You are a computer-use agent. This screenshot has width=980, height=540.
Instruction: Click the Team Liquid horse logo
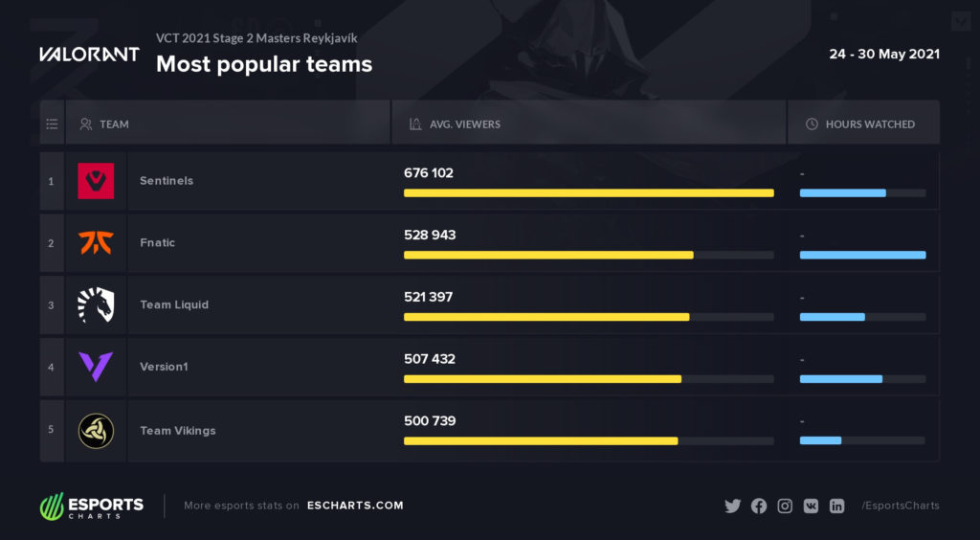[96, 304]
